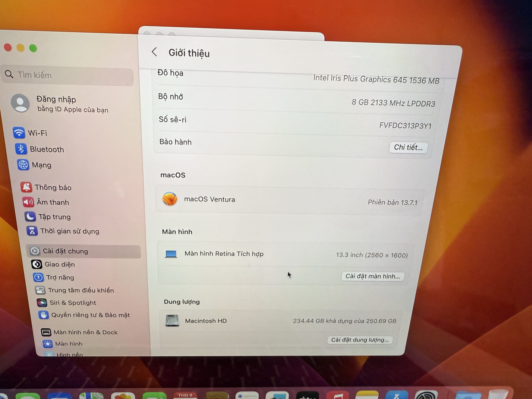532x399 pixels.
Task: Click the Phiên bản 13.7.1 text
Action: coord(393,202)
